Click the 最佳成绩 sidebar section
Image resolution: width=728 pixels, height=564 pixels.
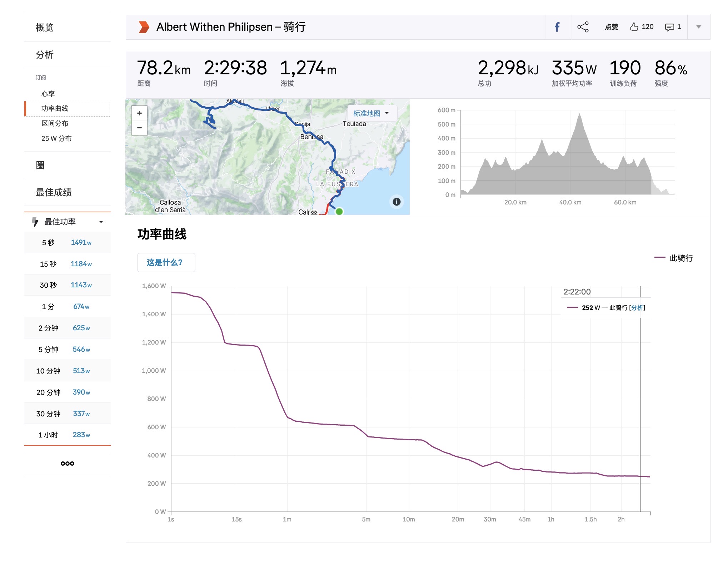[54, 192]
